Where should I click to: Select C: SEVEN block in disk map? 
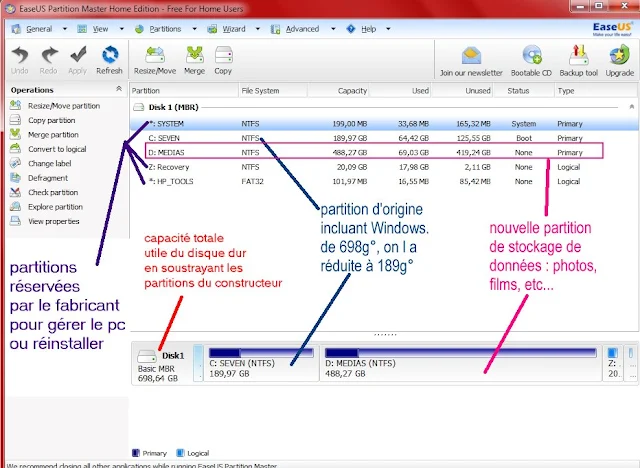click(x=261, y=363)
